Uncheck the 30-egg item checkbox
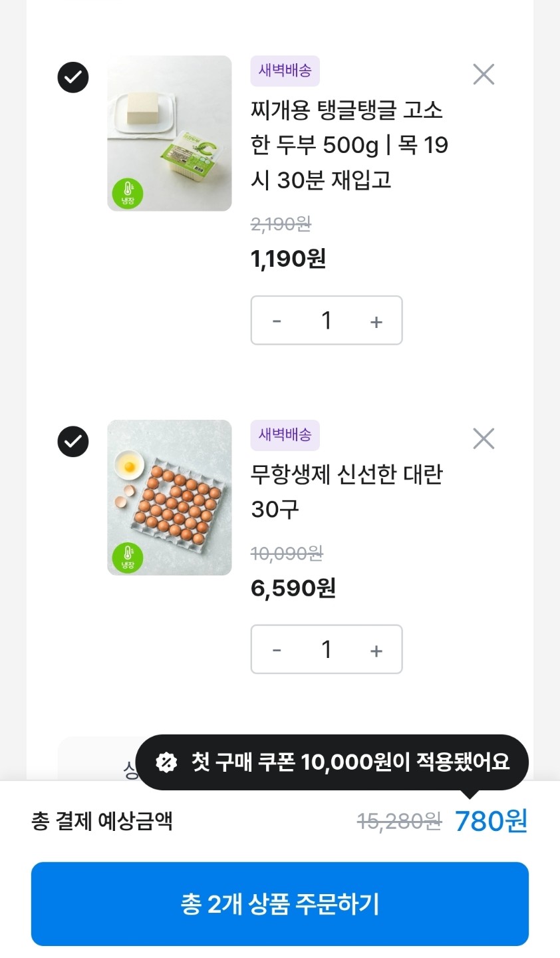The image size is (560, 958). point(73,441)
